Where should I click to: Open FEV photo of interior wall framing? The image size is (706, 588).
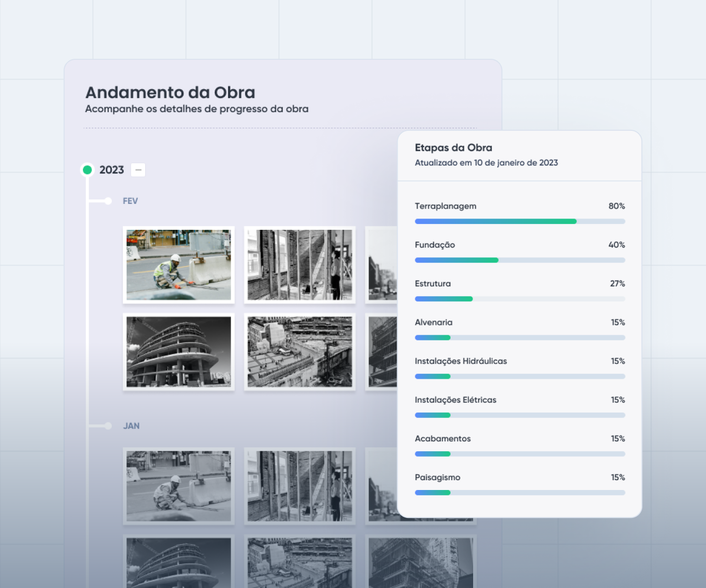tap(300, 265)
